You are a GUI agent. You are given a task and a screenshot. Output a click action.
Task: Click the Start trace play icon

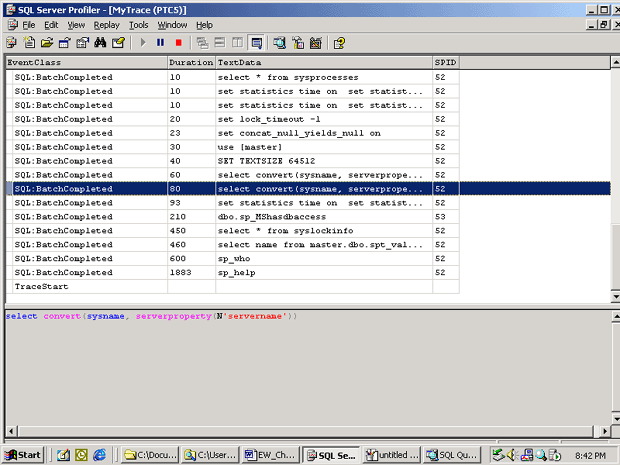pos(143,43)
